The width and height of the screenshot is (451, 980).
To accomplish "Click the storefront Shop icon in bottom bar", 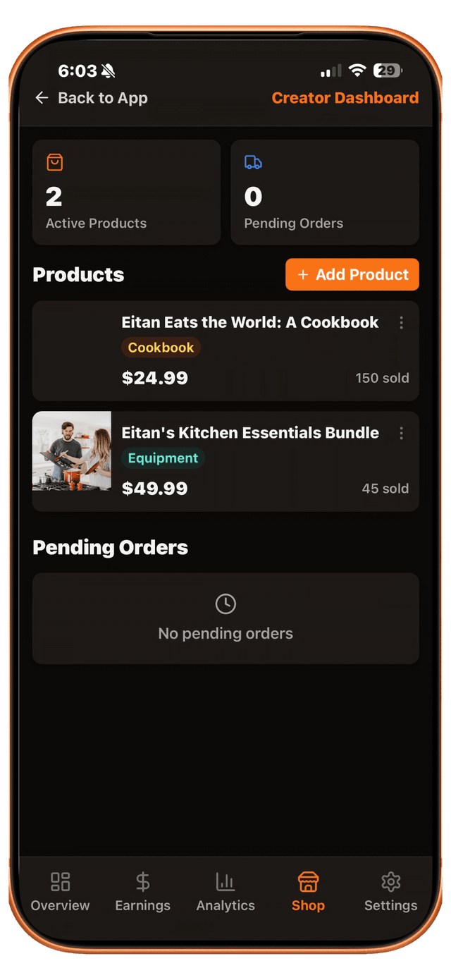I will [x=308, y=881].
